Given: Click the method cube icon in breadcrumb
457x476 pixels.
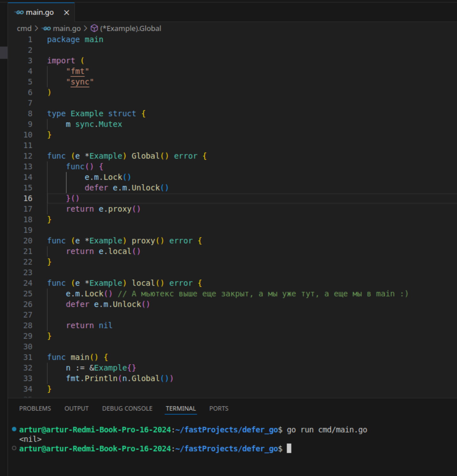Looking at the screenshot, I should click(94, 28).
